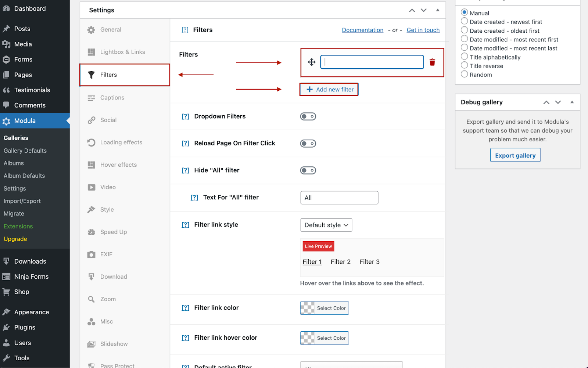
Task: Click the Upgrade link in sidebar
Action: 15,239
